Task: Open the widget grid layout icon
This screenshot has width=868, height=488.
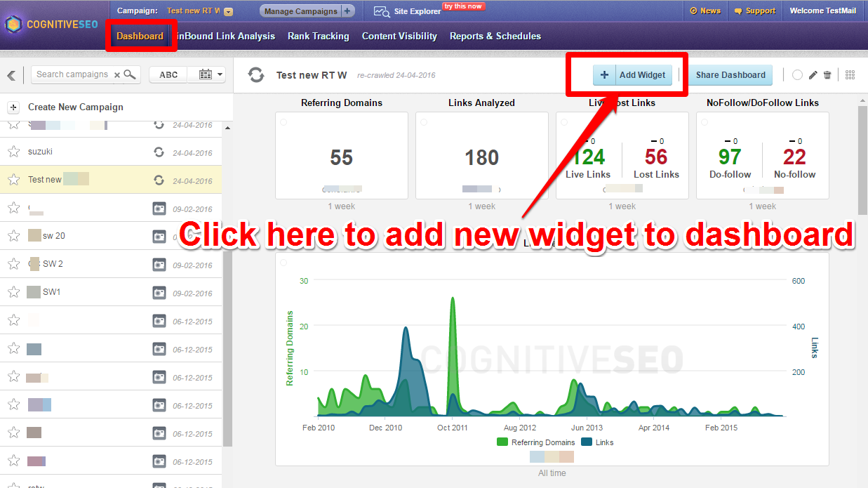Action: (x=850, y=74)
